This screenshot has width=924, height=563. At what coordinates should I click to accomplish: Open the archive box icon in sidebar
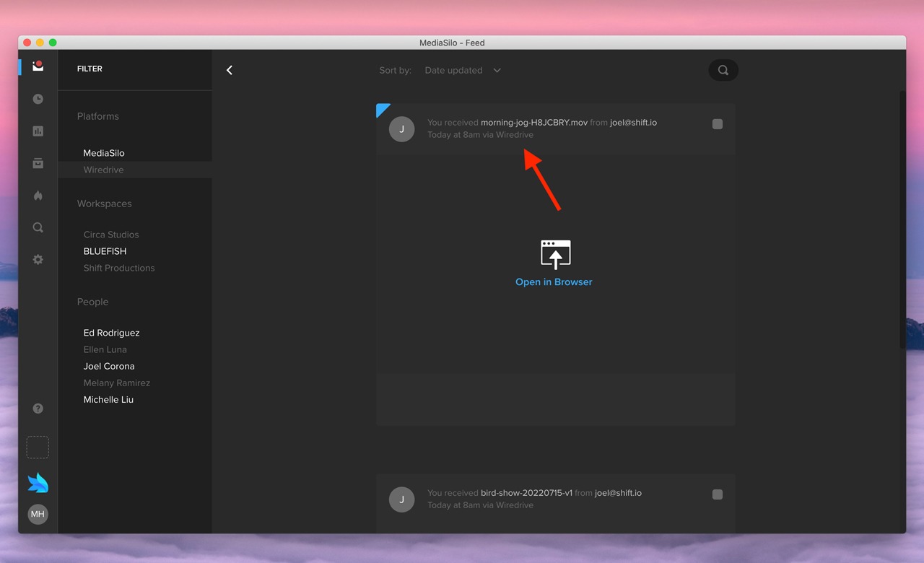coord(38,163)
